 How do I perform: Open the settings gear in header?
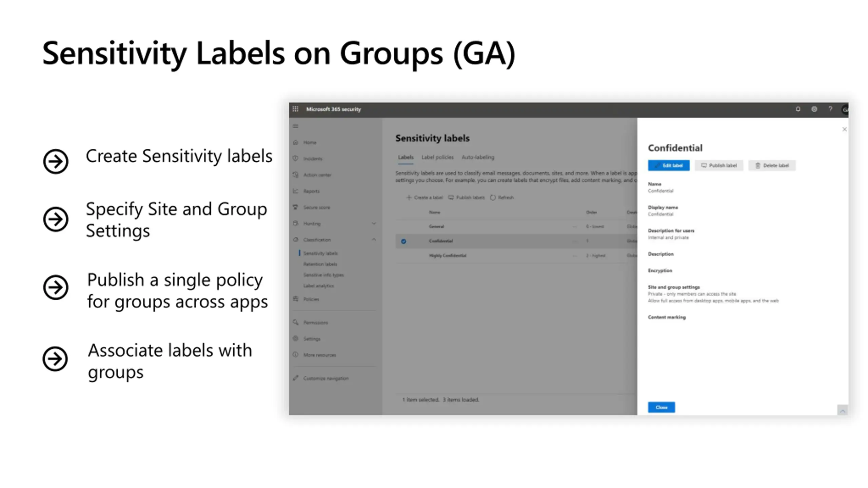[x=814, y=109]
